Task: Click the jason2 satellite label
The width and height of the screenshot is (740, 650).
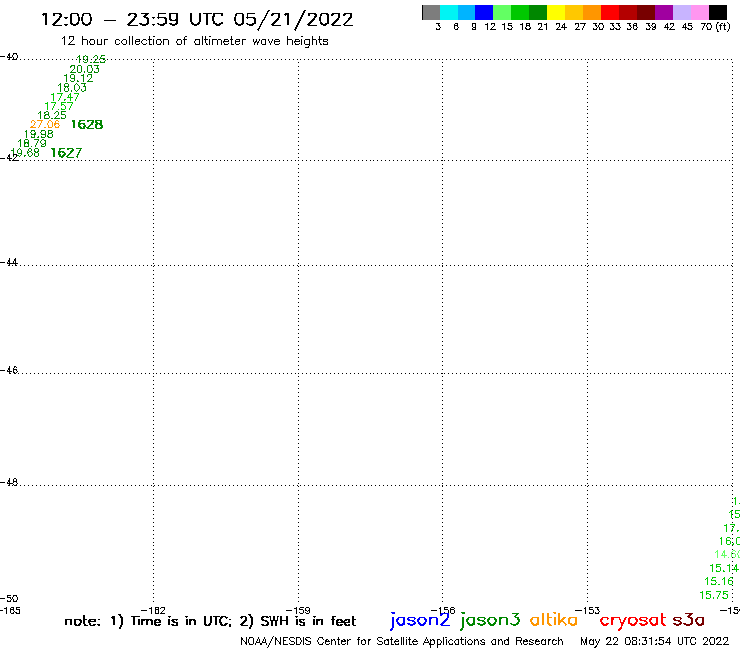Action: (x=420, y=620)
